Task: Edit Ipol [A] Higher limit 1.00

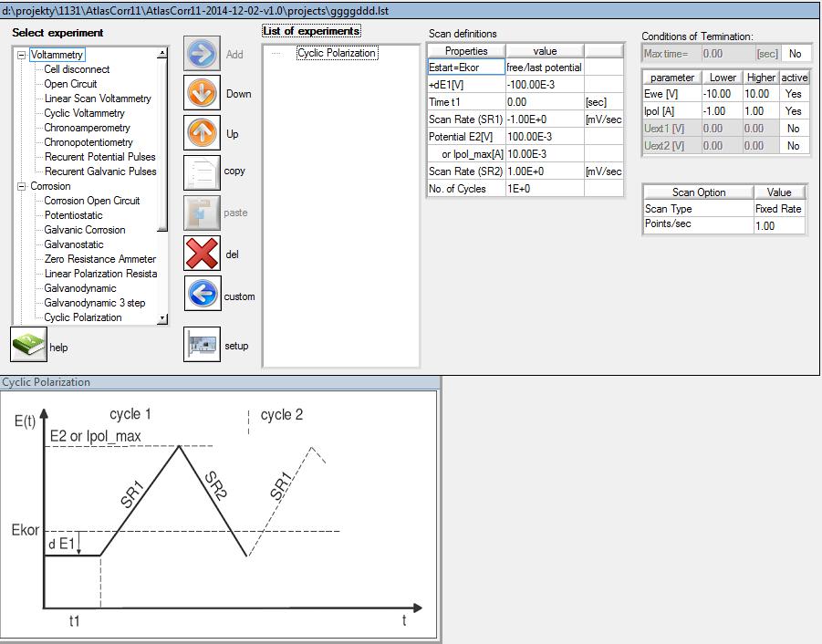Action: (x=761, y=111)
